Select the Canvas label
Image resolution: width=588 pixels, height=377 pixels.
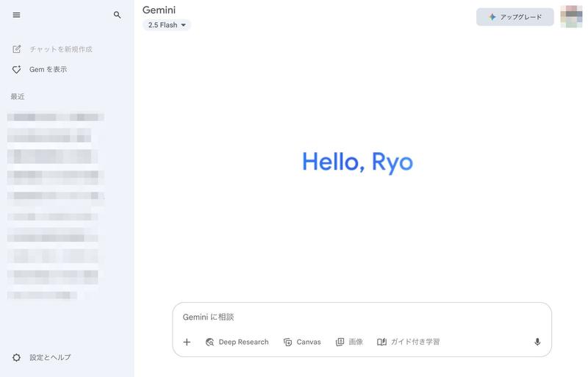pos(309,342)
